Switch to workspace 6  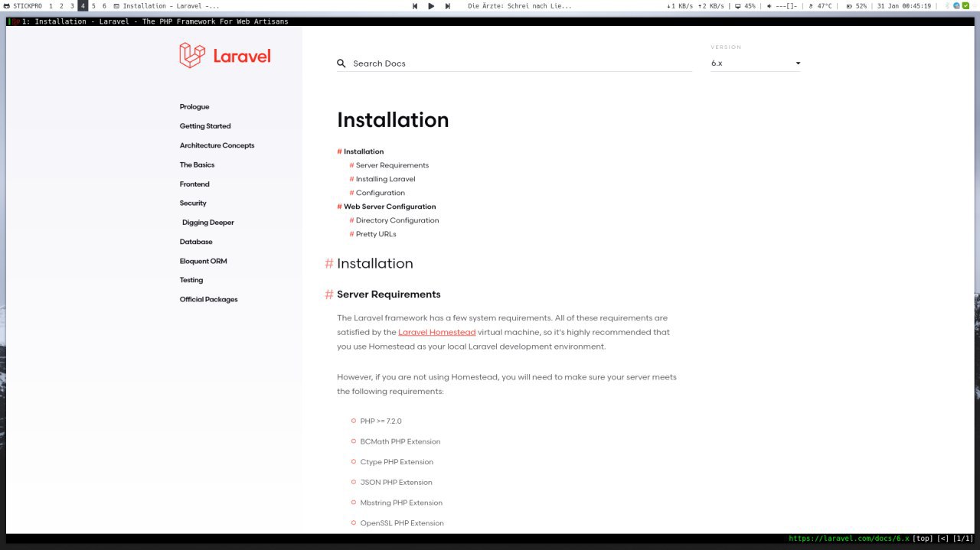[104, 6]
